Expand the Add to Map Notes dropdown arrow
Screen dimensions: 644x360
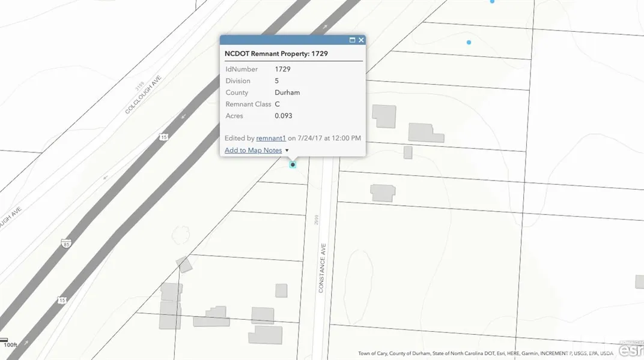287,151
